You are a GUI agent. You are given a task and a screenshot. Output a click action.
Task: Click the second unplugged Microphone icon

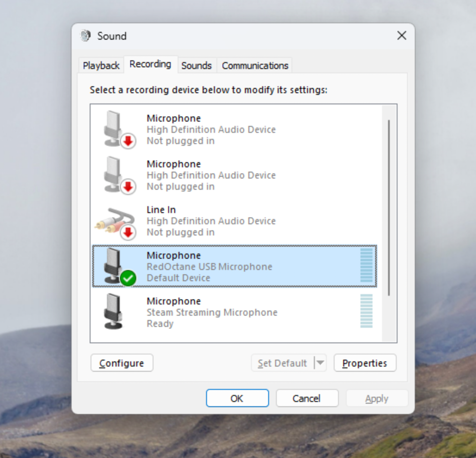(113, 173)
